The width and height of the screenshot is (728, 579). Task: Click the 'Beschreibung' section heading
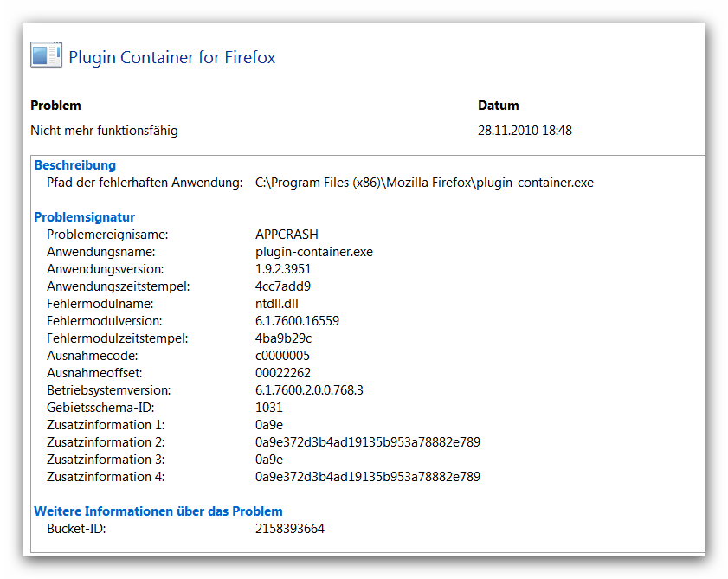[x=74, y=165]
